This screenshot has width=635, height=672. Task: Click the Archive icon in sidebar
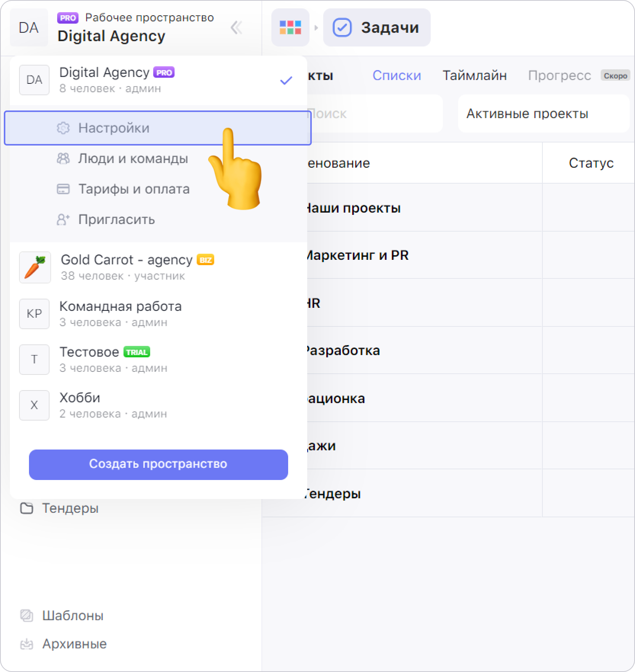click(x=26, y=644)
